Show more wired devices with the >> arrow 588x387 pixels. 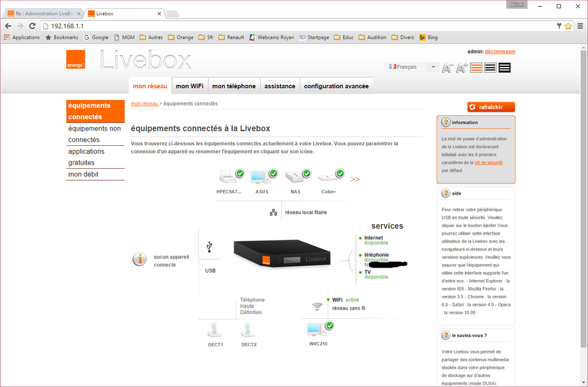[355, 179]
